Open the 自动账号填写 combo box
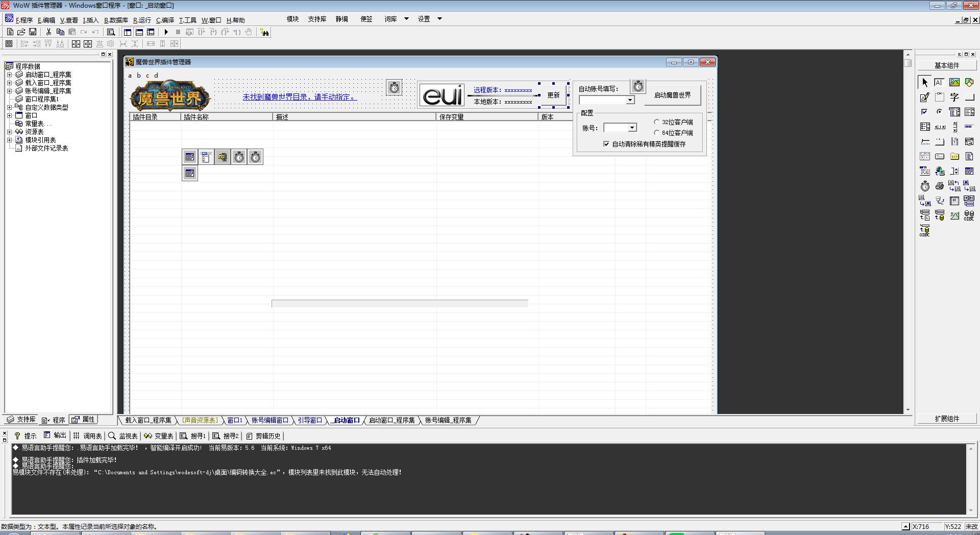The image size is (980, 535). tap(630, 100)
